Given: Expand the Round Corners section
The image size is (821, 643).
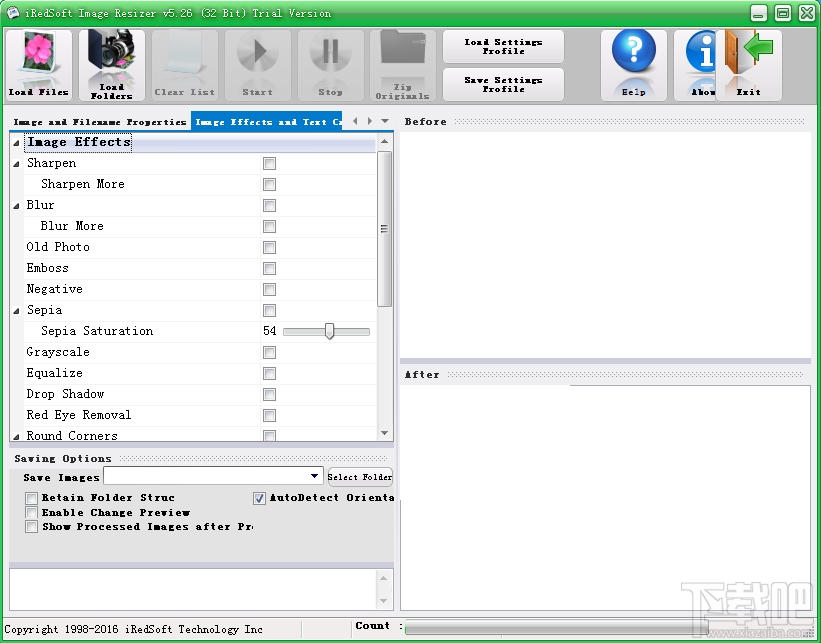Looking at the screenshot, I should (15, 435).
